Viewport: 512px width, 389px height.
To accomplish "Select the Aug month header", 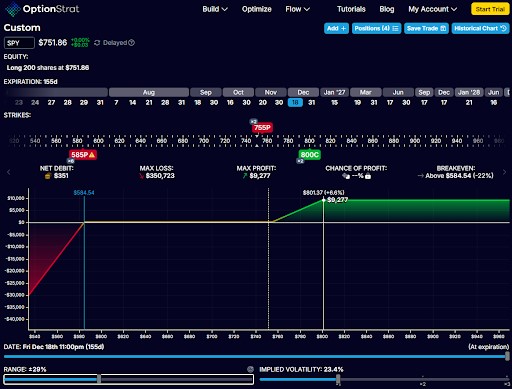I will pyautogui.click(x=149, y=92).
